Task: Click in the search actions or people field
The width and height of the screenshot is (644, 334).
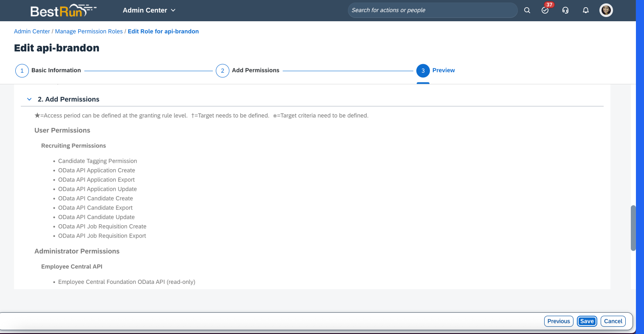Action: coord(432,10)
